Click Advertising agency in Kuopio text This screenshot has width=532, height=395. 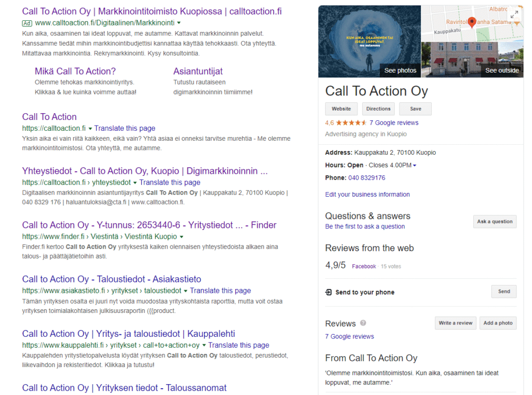pos(366,134)
